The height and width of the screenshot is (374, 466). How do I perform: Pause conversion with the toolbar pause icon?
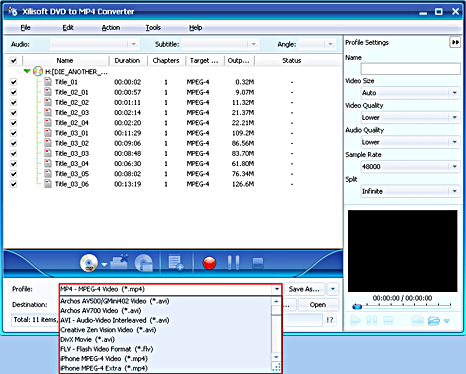click(233, 263)
